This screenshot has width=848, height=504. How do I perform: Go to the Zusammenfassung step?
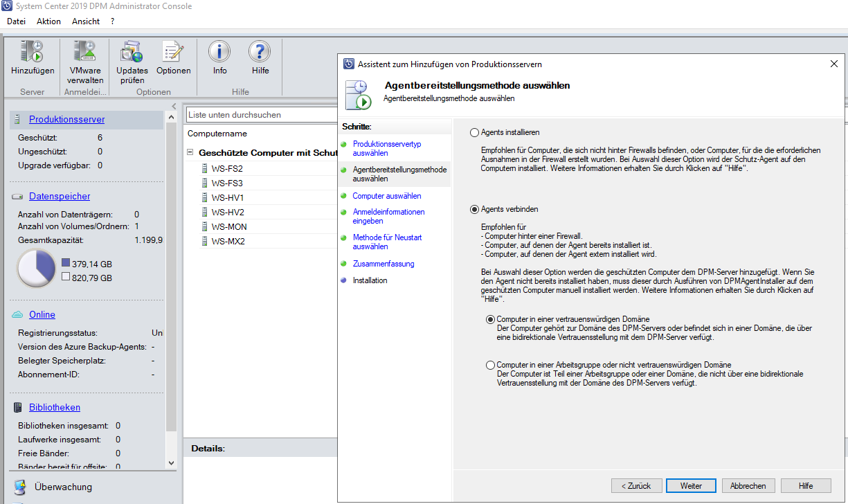click(384, 264)
